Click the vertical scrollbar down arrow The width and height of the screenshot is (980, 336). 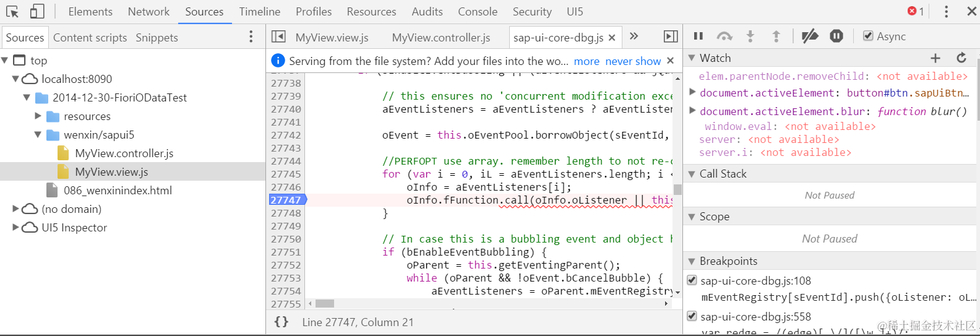point(677,292)
